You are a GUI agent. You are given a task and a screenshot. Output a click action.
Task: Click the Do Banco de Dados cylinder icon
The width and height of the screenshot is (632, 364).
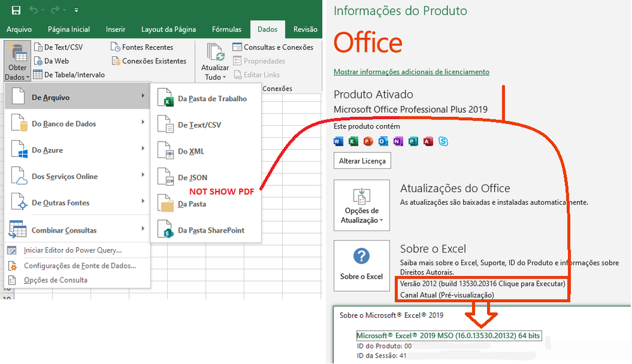click(x=19, y=123)
